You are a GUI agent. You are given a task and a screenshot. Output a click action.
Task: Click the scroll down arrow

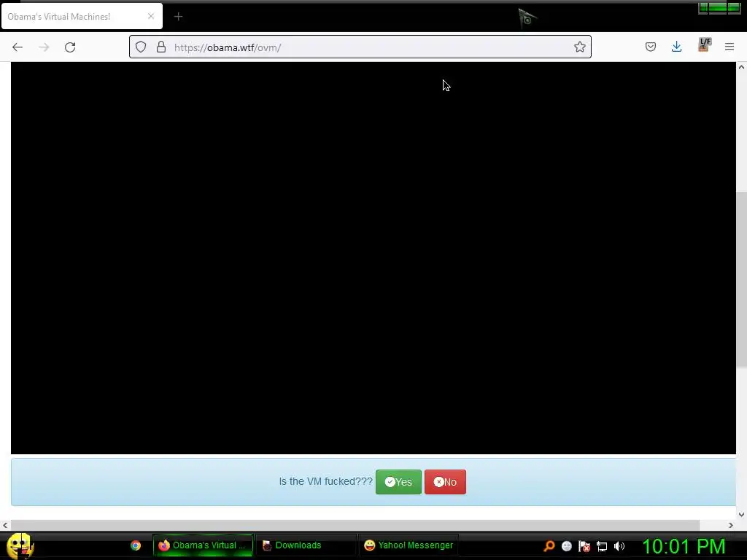click(741, 514)
